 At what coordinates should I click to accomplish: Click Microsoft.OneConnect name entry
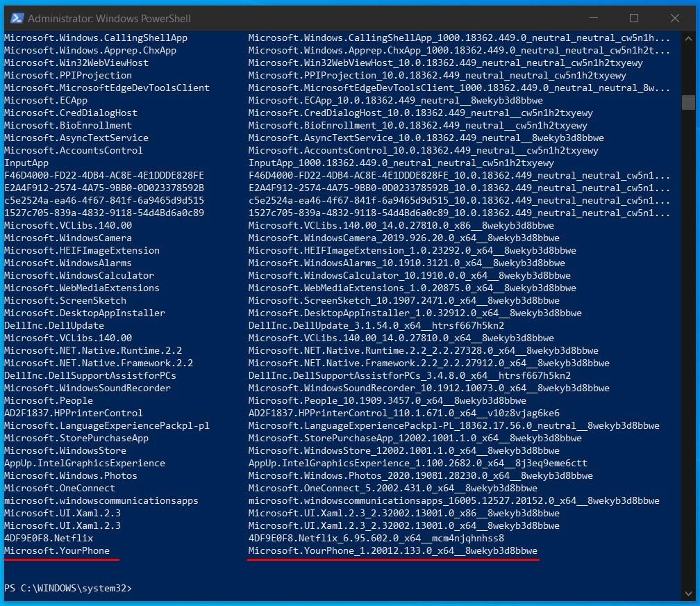click(x=60, y=488)
